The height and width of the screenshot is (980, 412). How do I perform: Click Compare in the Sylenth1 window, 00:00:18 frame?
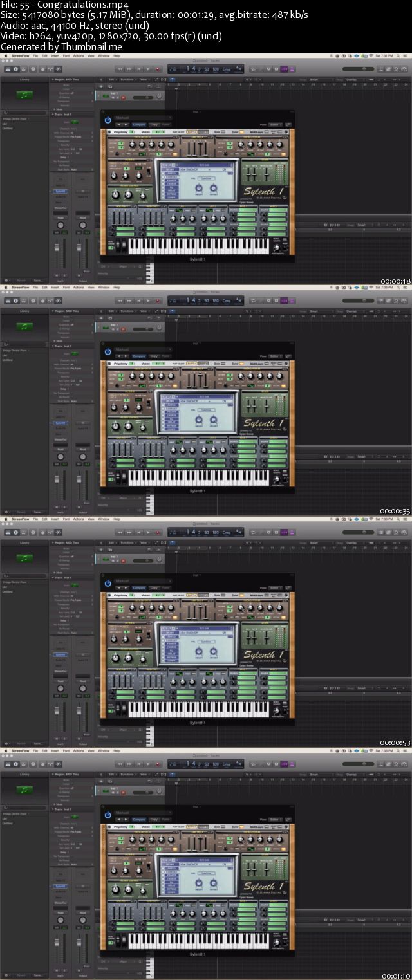click(x=138, y=124)
